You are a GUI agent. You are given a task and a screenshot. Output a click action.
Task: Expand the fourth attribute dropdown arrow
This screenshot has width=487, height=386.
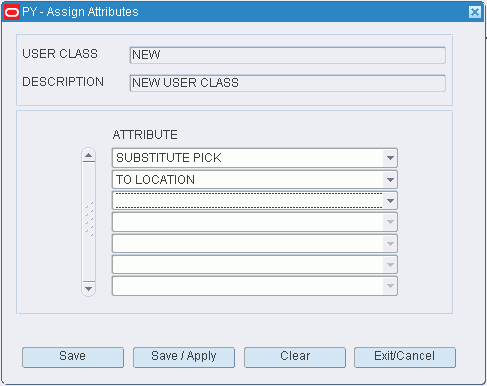click(x=390, y=222)
